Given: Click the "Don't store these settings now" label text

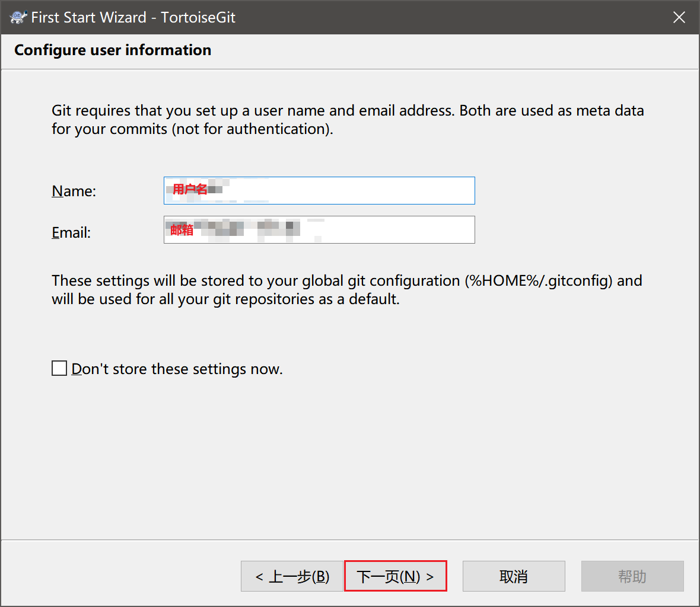Looking at the screenshot, I should click(x=177, y=369).
